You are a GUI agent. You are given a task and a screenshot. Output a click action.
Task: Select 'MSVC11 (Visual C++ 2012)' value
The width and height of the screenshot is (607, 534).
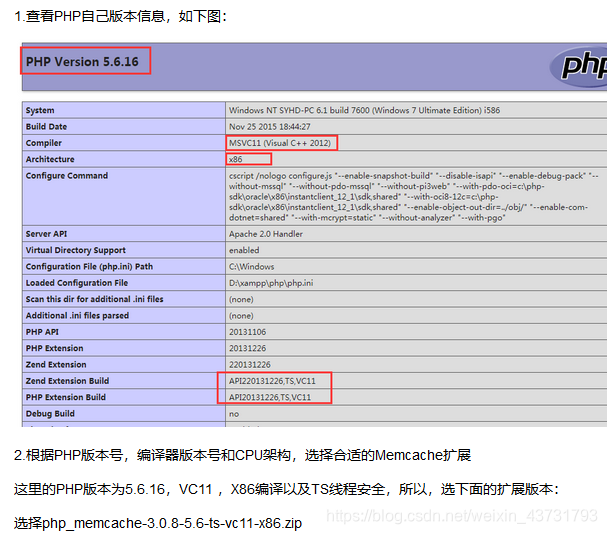pyautogui.click(x=280, y=143)
